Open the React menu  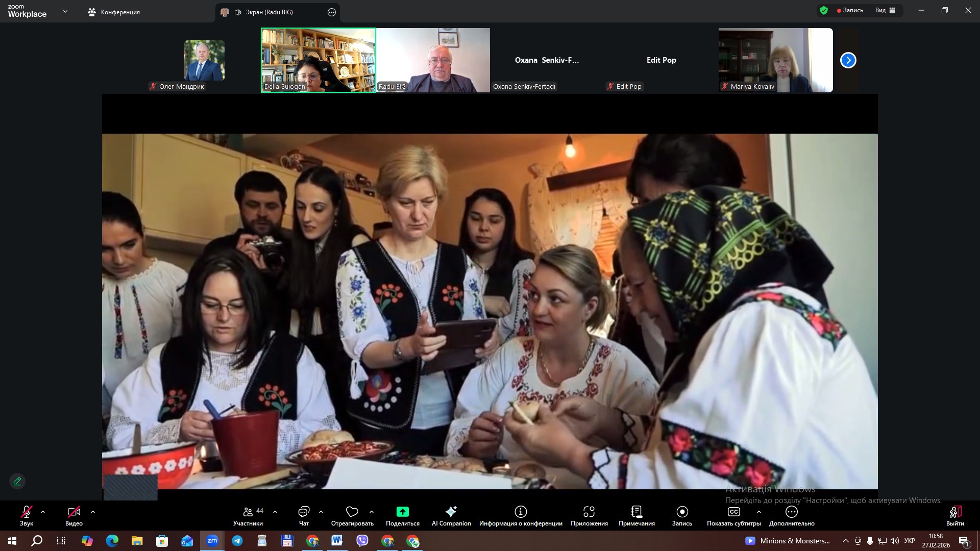point(352,515)
